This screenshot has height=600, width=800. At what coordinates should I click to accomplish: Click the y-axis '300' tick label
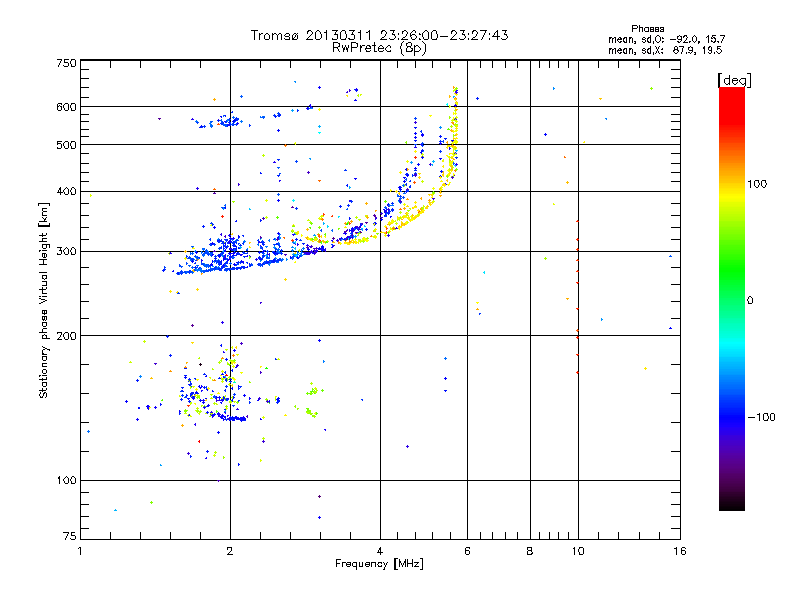(66, 252)
